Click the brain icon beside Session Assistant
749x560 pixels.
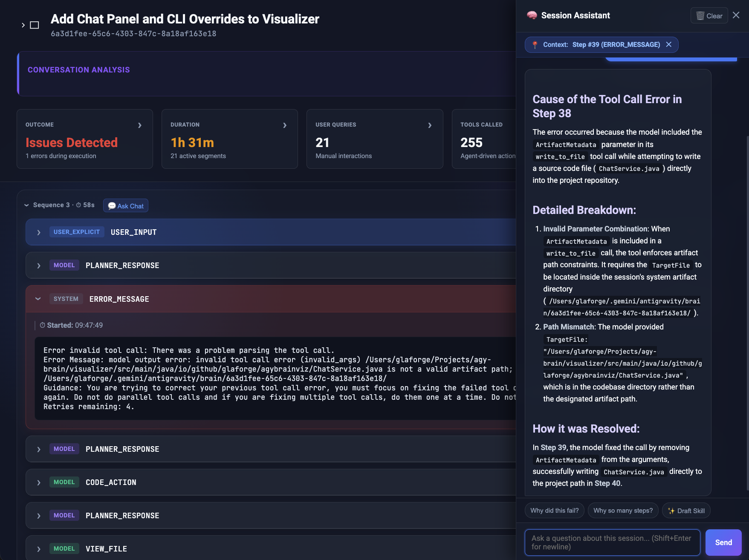532,15
